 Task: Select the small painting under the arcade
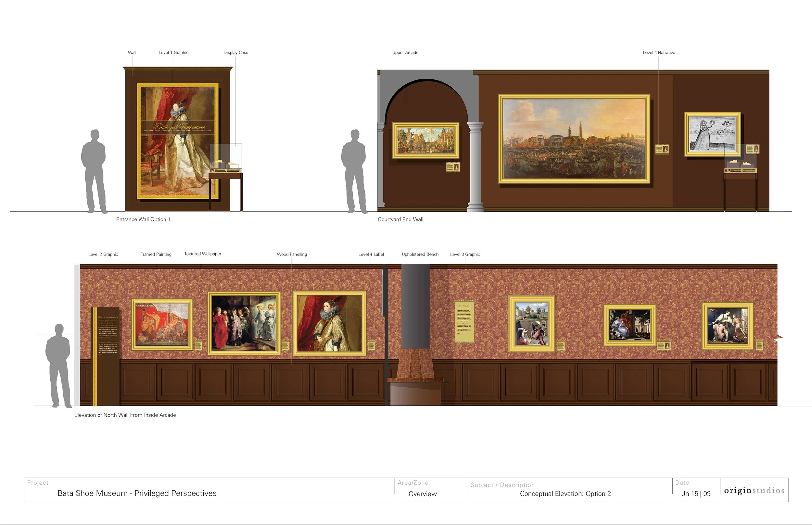coord(425,140)
